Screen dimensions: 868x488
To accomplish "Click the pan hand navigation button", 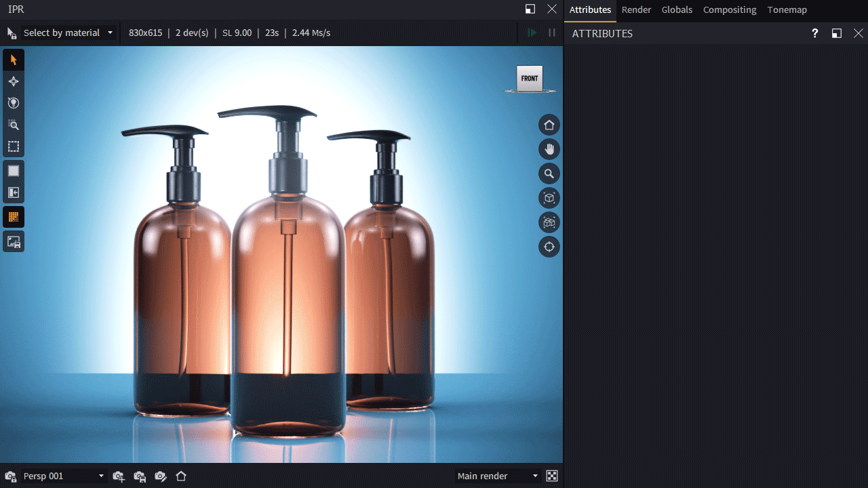I will click(x=549, y=149).
